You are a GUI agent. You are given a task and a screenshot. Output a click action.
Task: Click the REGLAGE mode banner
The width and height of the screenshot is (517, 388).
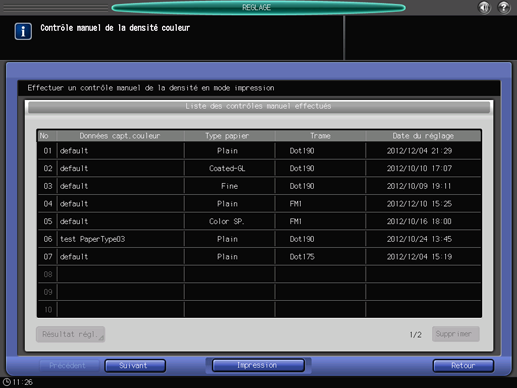[258, 7]
